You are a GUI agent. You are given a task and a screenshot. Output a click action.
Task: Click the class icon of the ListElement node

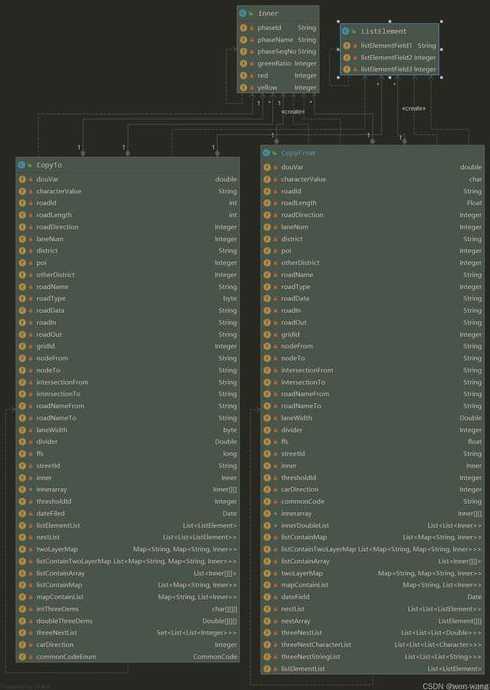(346, 31)
